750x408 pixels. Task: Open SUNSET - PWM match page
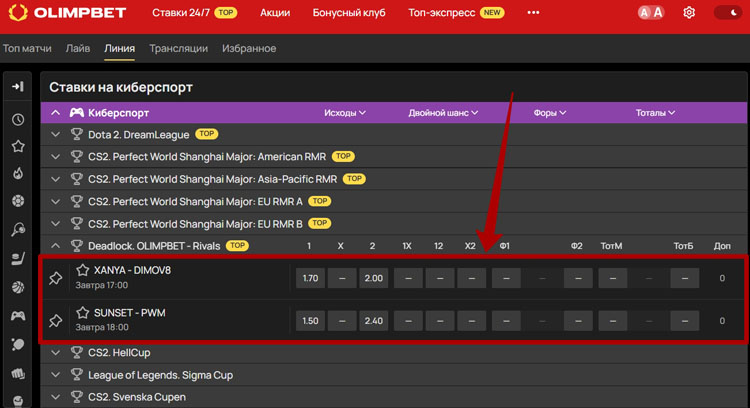point(130,313)
